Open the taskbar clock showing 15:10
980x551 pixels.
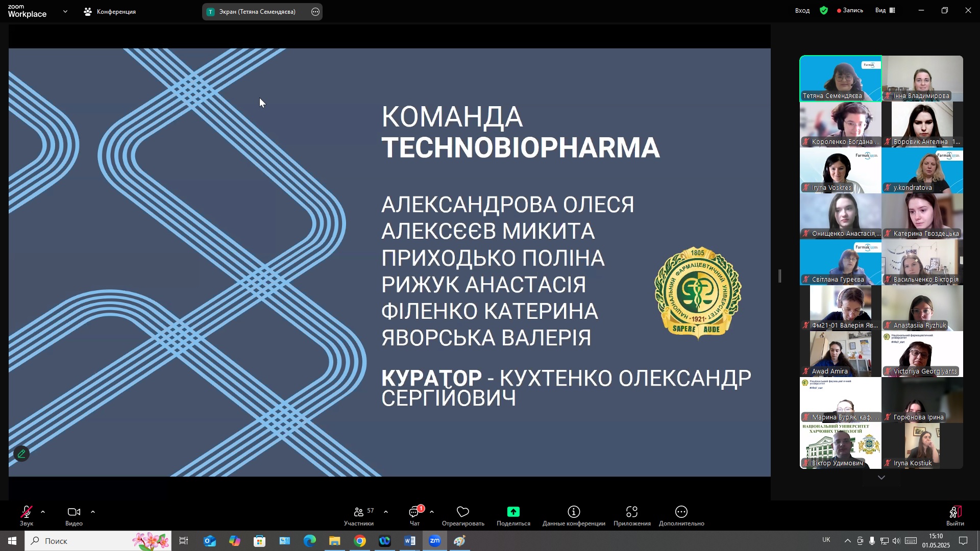pos(936,541)
